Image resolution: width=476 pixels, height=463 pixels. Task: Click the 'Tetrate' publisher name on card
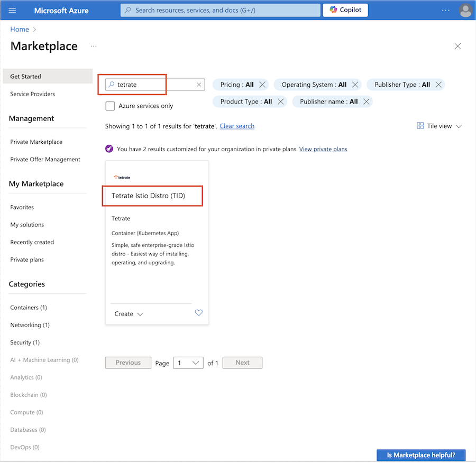click(121, 219)
